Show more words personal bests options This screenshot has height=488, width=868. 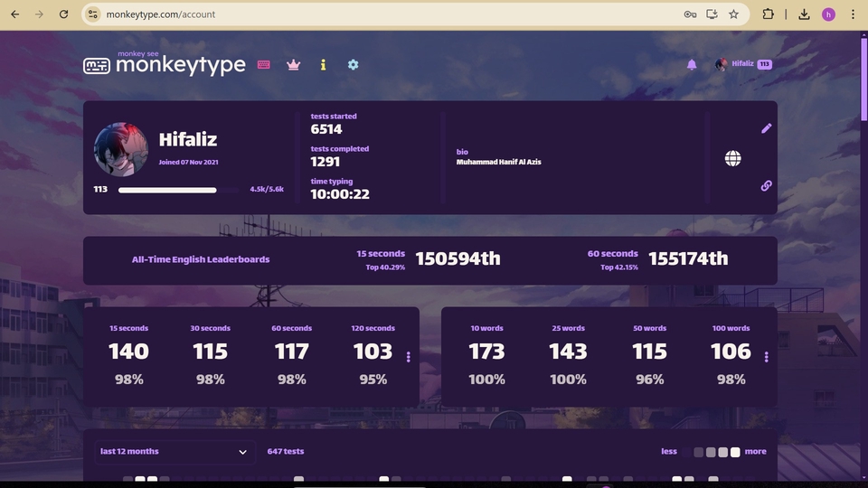coord(766,357)
